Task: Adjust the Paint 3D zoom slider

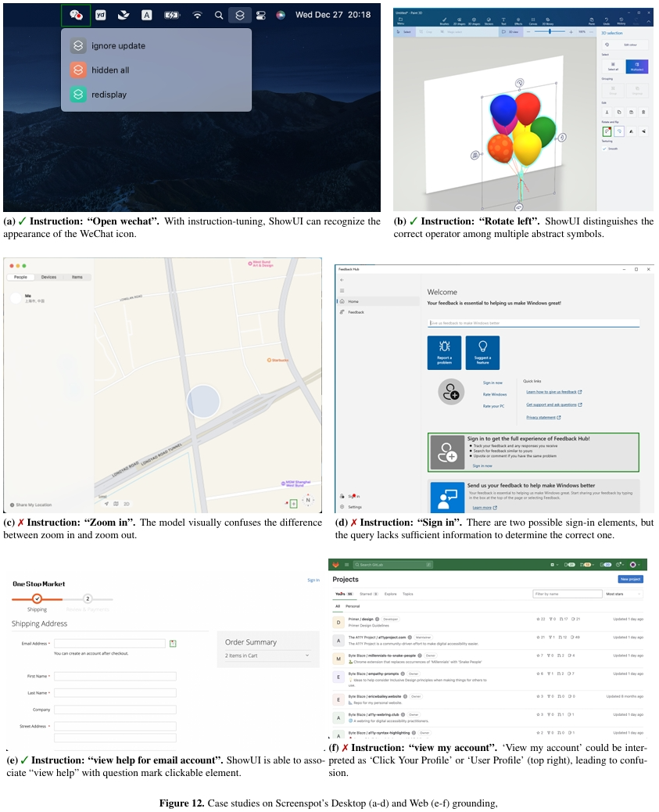Action: [x=550, y=31]
